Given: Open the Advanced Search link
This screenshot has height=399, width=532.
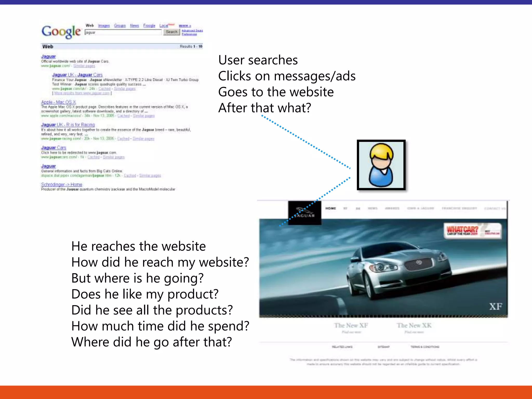Looking at the screenshot, I should [192, 30].
